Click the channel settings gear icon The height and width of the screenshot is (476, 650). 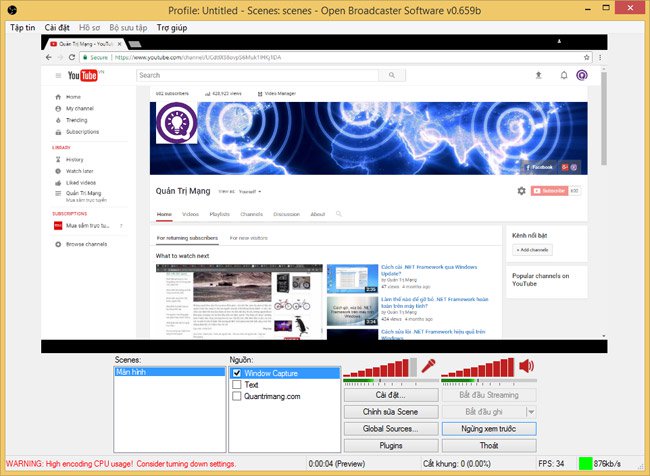[x=521, y=191]
